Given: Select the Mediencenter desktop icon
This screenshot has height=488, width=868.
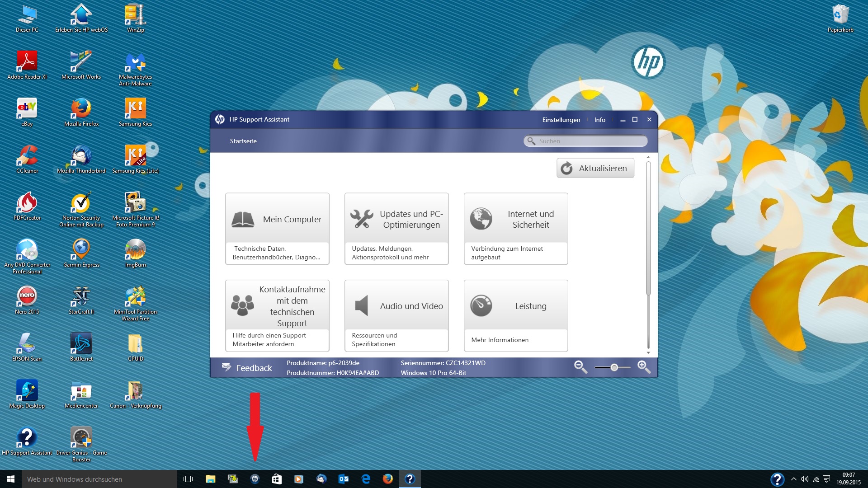Looking at the screenshot, I should 81,394.
